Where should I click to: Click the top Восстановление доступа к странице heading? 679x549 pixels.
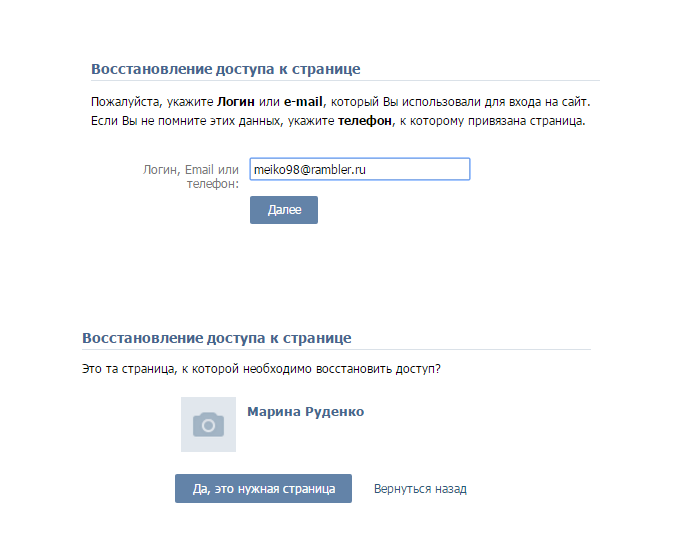[x=226, y=69]
